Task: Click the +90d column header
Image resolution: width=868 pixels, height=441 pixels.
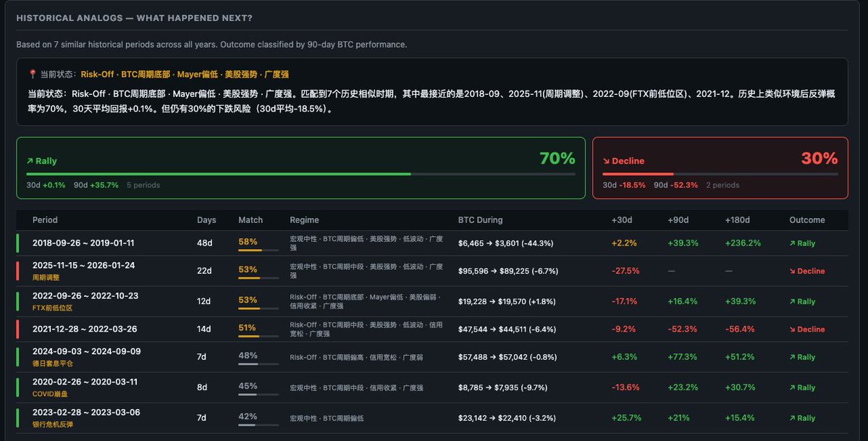Action: (678, 220)
